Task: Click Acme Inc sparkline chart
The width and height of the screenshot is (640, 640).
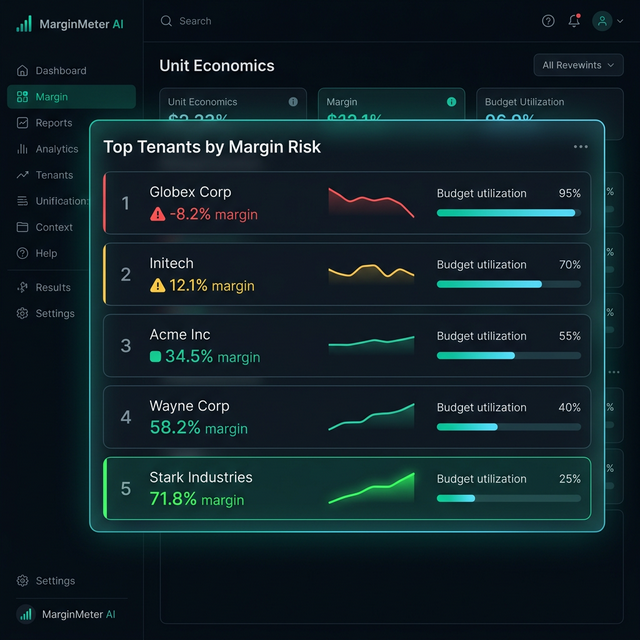Action: tap(371, 345)
